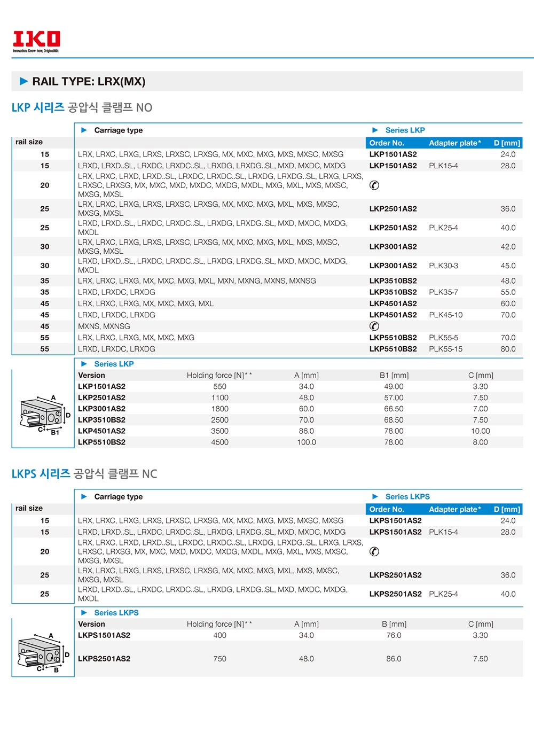Click the B value '76.0'
This screenshot has height=756, width=534.
tap(394, 635)
